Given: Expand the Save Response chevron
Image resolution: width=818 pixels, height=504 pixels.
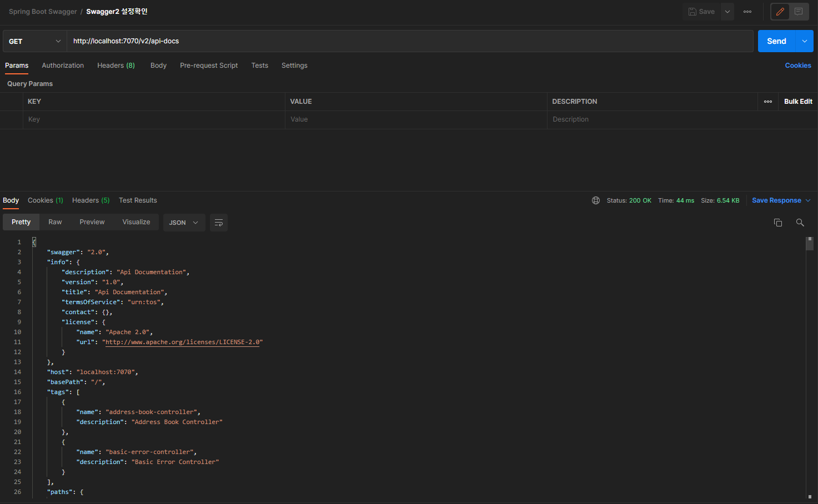Looking at the screenshot, I should 808,200.
